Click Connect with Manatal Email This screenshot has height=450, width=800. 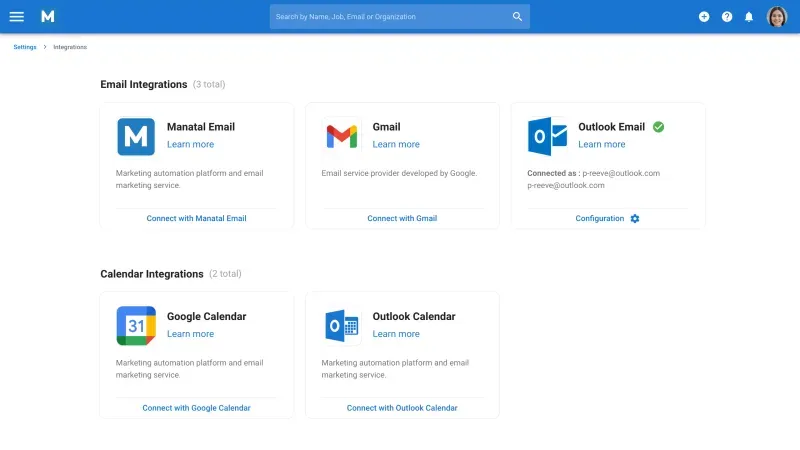coord(196,218)
